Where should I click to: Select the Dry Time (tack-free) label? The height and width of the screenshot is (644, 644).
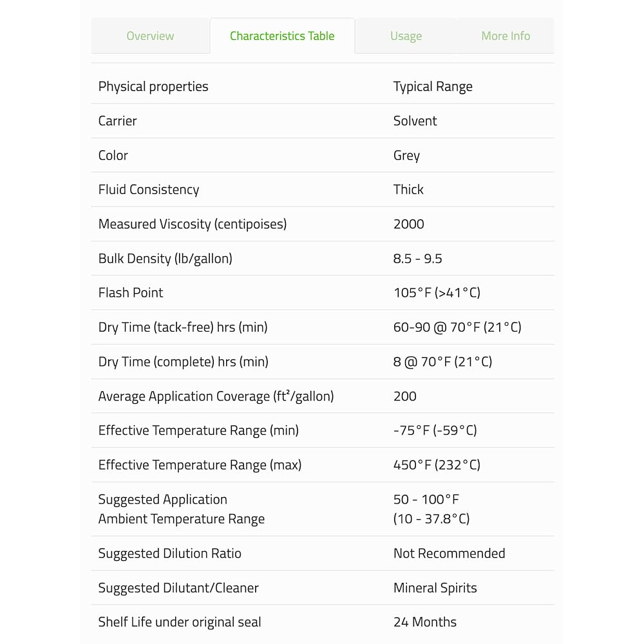pyautogui.click(x=183, y=327)
